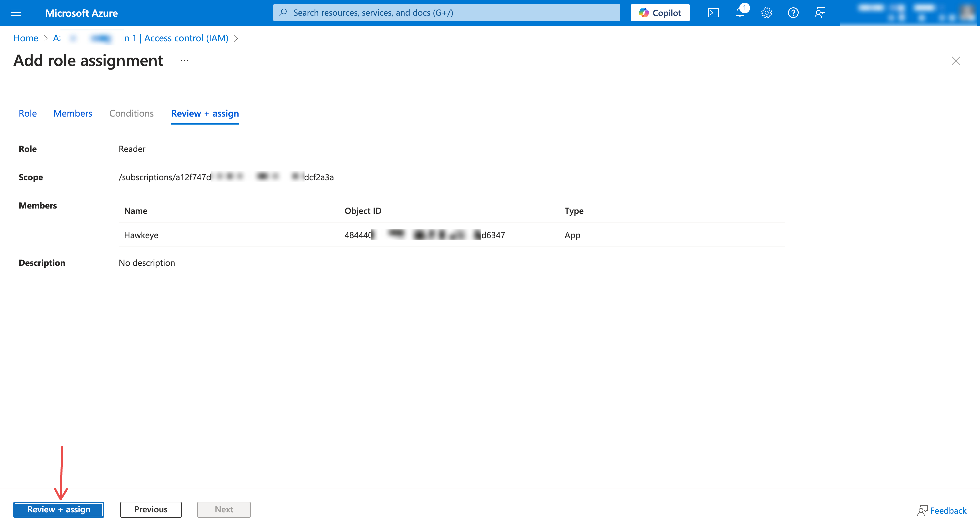
Task: Navigate to Home via breadcrumb
Action: click(25, 38)
